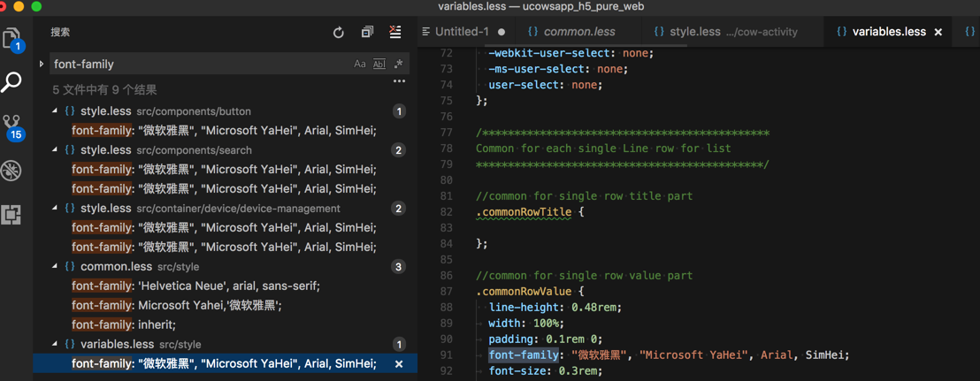980x381 pixels.
Task: Toggle Match Whole Word search option
Action: tap(379, 65)
